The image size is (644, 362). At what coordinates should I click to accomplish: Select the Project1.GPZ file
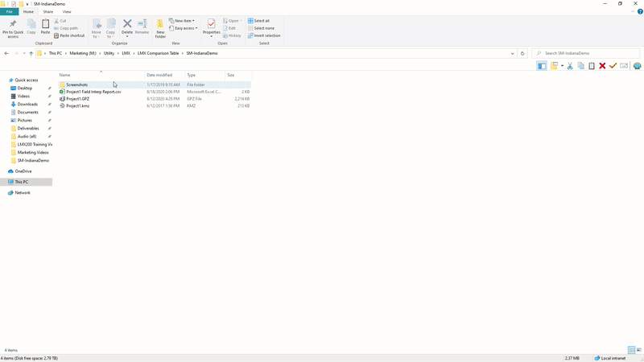(155, 99)
